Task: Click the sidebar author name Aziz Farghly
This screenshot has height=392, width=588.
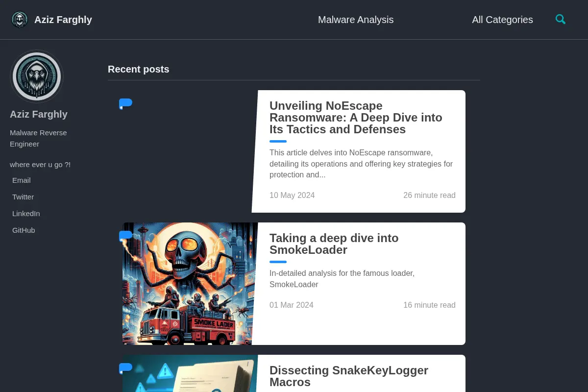Action: pyautogui.click(x=39, y=114)
